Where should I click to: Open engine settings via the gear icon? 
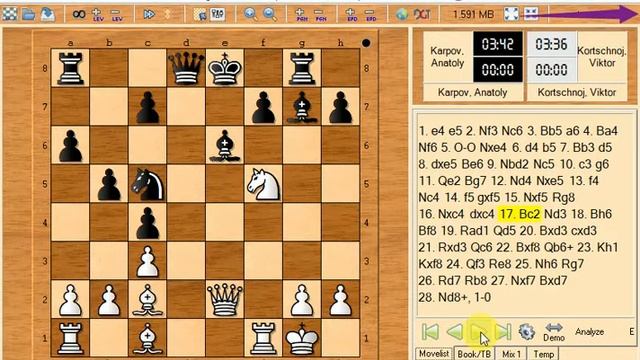[527, 331]
